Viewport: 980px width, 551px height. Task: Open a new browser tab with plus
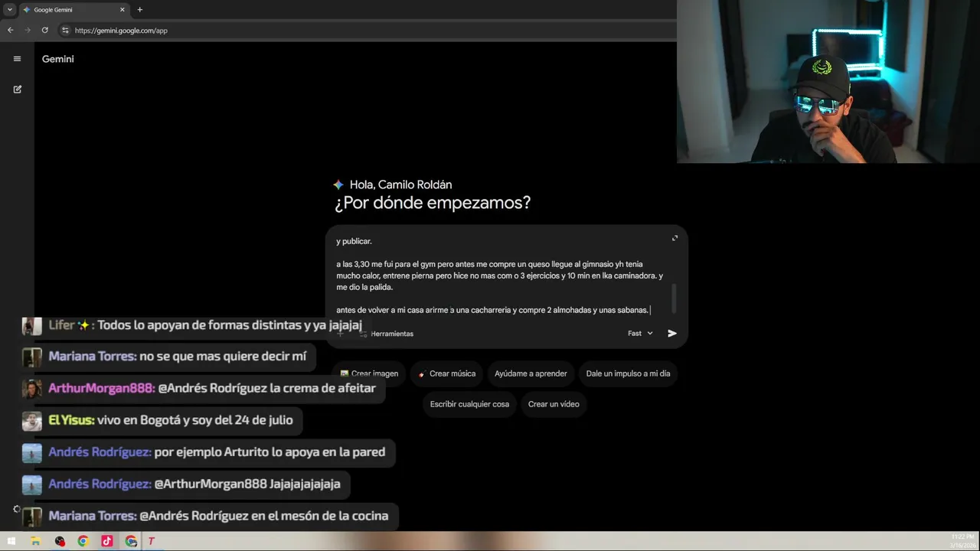(x=139, y=10)
